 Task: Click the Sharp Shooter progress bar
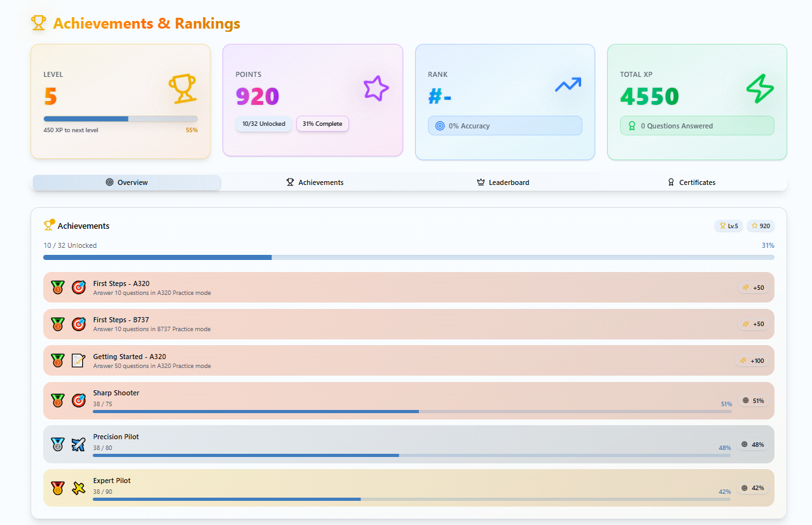[x=412, y=412]
